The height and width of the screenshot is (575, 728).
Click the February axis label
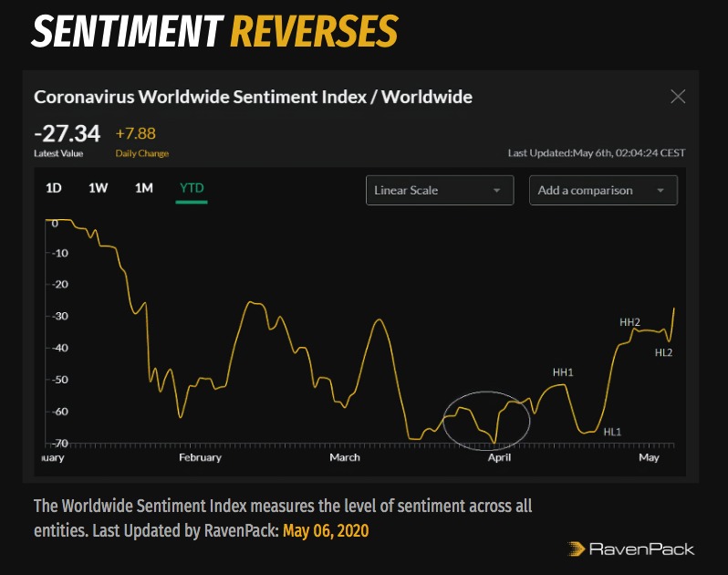click(200, 457)
